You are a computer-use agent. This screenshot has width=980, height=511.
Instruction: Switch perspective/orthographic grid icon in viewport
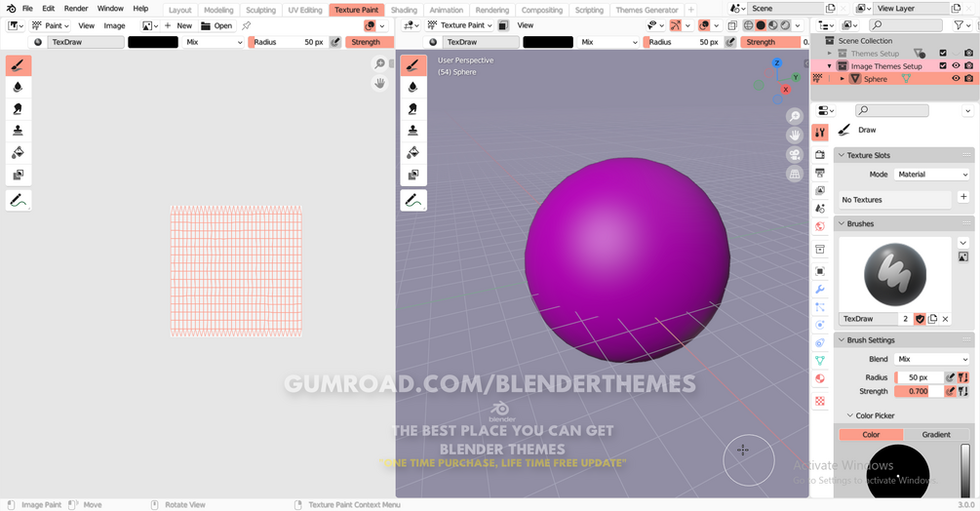point(795,175)
